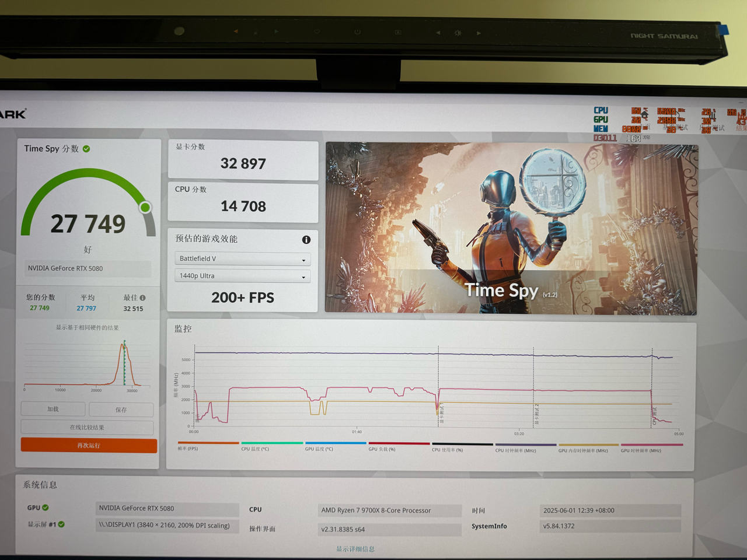This screenshot has height=560, width=747.
Task: Open the 1440p Ultra resolution dropdown
Action: tap(242, 276)
